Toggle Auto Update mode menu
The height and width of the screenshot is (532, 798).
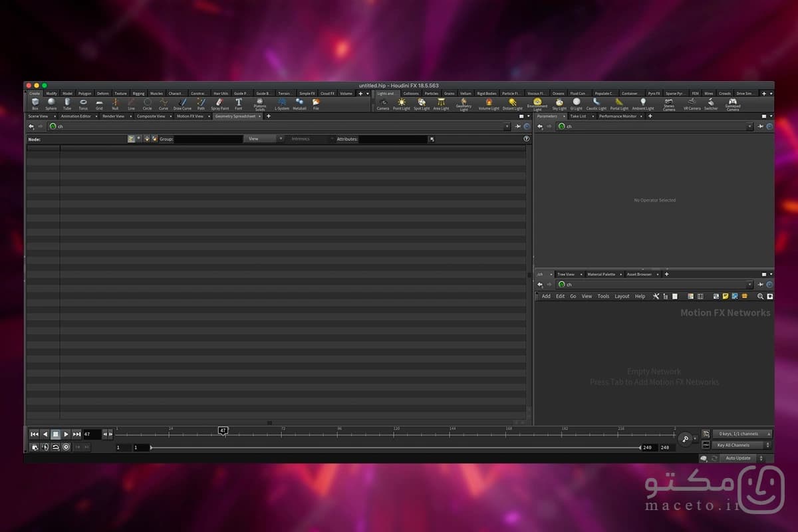point(741,458)
